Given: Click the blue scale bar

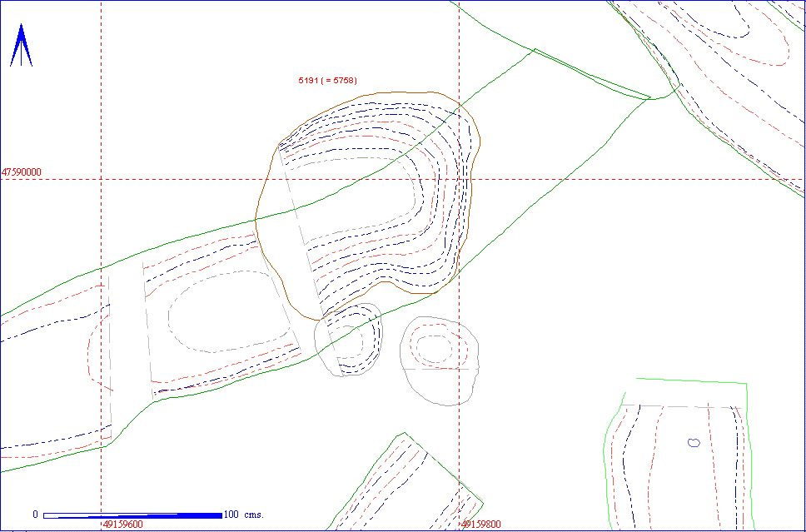Looking at the screenshot, I should [132, 515].
